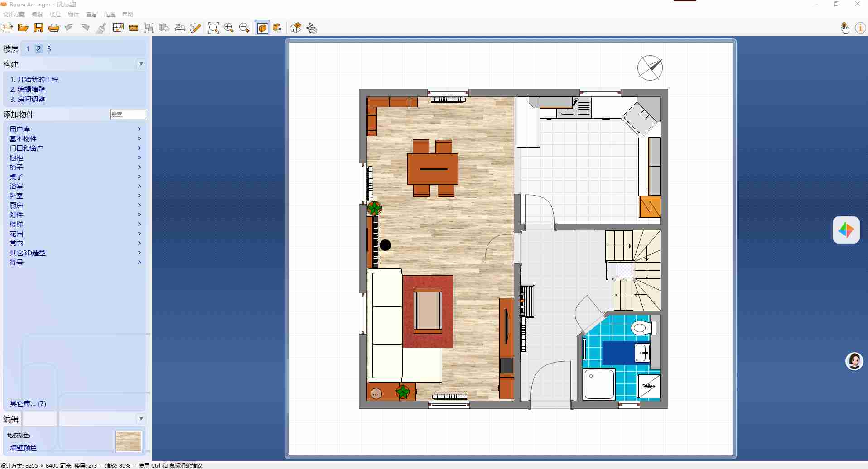
Task: Expand the 用户库 category
Action: (x=75, y=129)
